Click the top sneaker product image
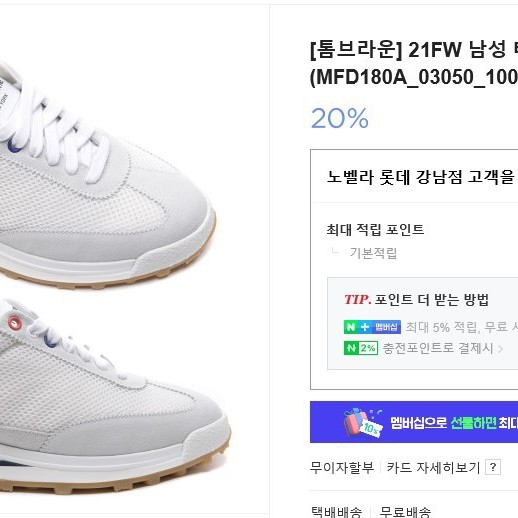518x518 pixels. point(108,173)
